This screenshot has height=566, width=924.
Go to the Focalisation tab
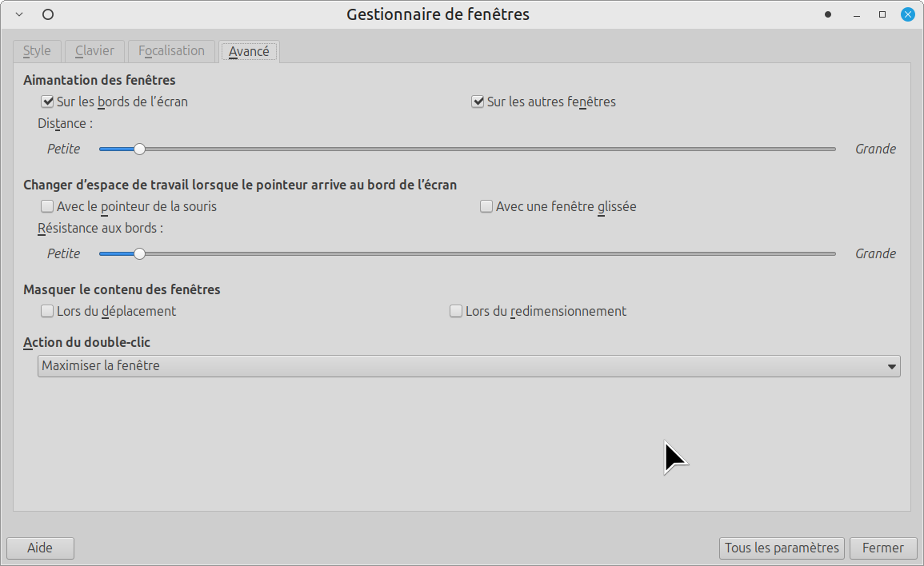(x=171, y=51)
